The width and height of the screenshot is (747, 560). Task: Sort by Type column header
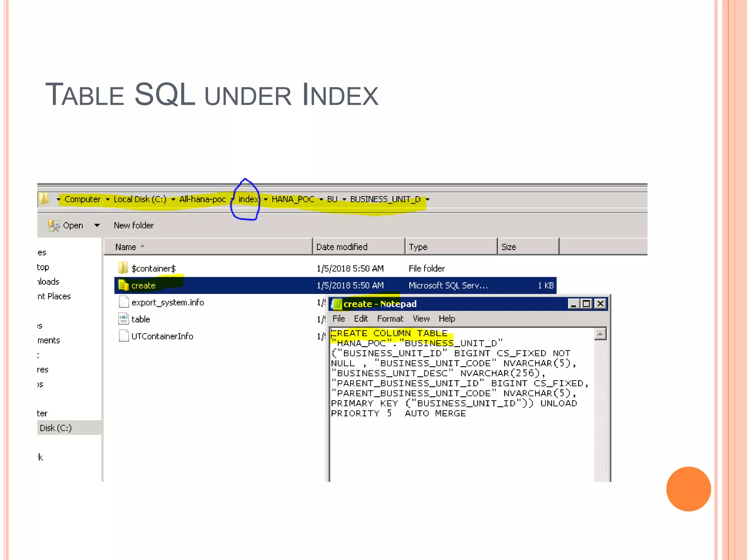click(x=451, y=247)
